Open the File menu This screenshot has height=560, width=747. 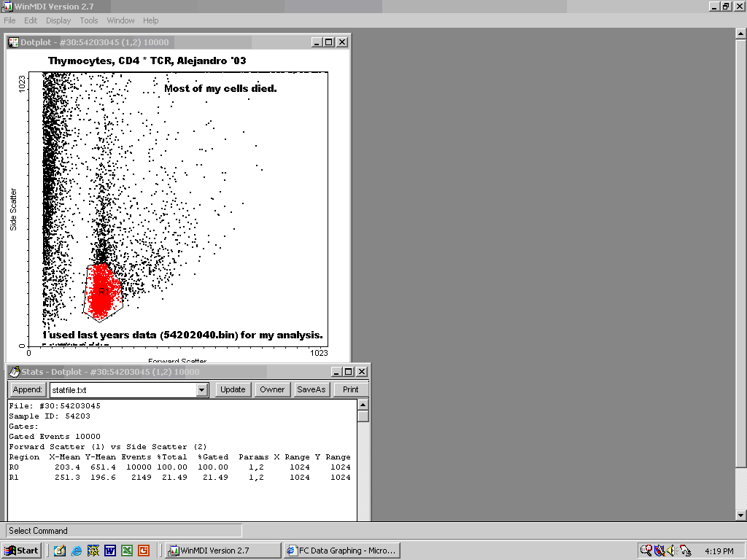click(x=9, y=20)
